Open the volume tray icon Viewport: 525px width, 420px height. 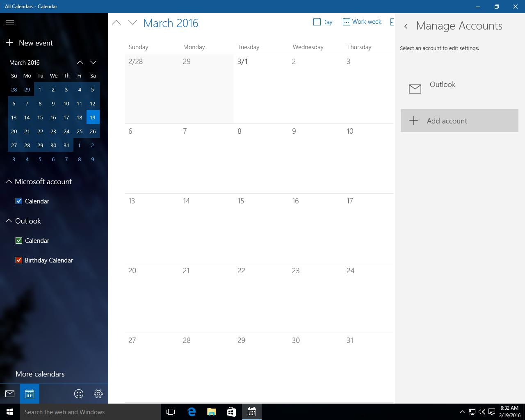point(482,412)
